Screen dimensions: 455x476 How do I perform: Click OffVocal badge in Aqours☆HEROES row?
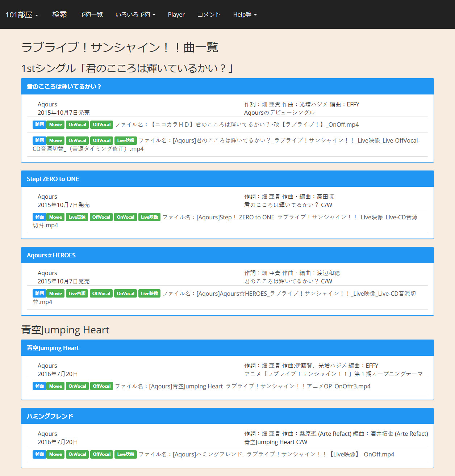[101, 294]
